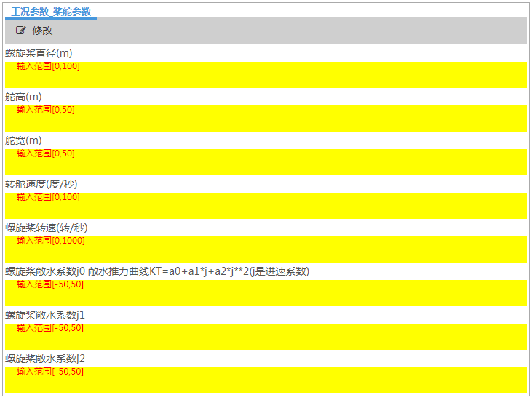Click the 舵高(m) label
532x400 pixels.
23,97
